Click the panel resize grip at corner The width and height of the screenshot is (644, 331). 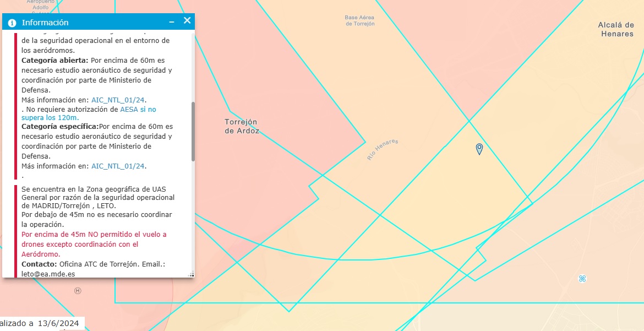[x=191, y=274]
